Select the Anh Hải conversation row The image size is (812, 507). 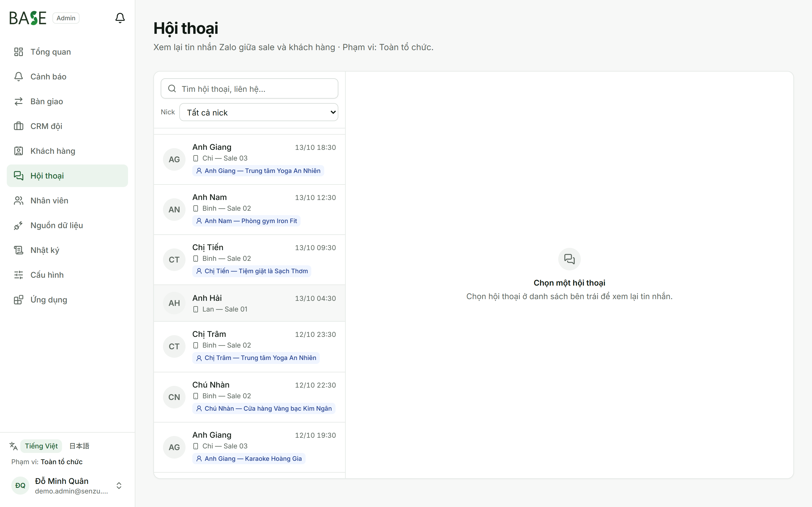[249, 303]
